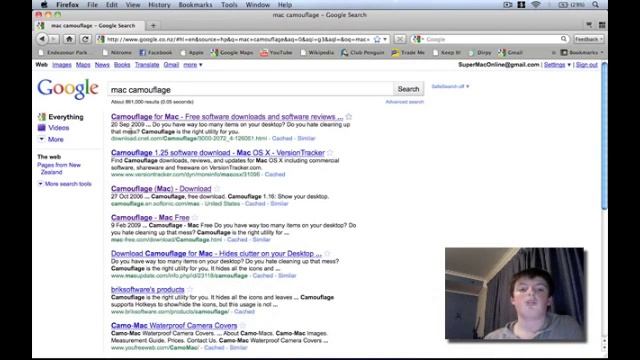Open the YouTube bookmark

(276, 53)
